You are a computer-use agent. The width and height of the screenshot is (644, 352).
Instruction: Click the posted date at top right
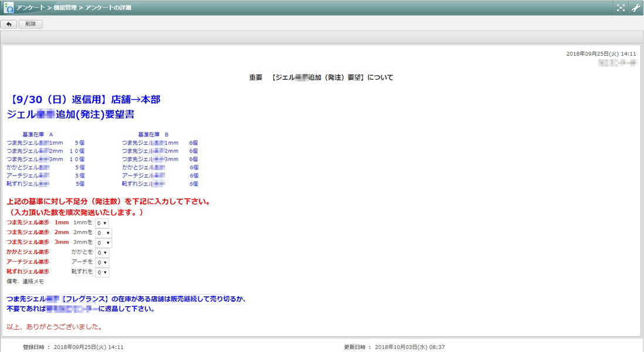coord(601,53)
